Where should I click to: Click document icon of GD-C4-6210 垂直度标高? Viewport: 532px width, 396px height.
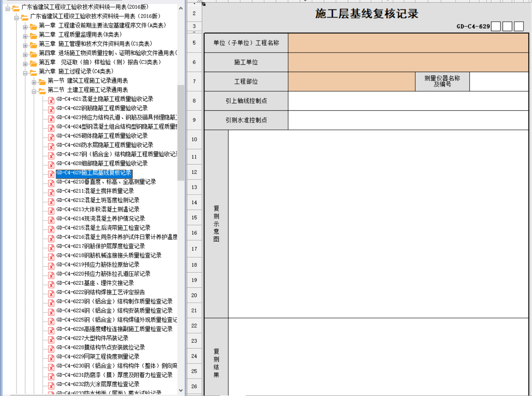click(x=51, y=183)
